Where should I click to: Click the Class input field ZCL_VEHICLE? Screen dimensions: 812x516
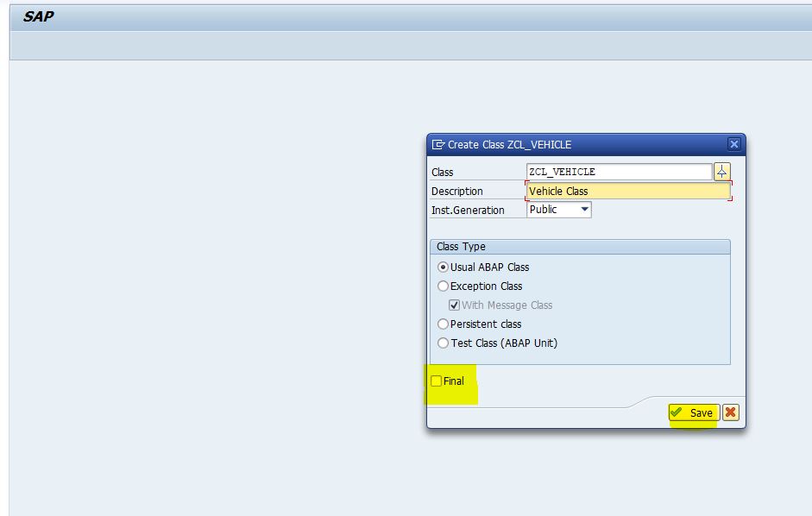[x=619, y=172]
